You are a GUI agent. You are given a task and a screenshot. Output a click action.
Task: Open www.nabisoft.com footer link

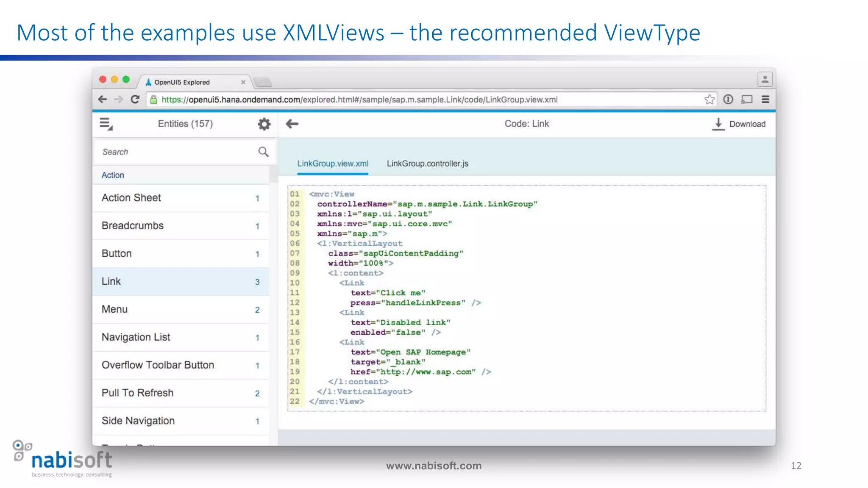pos(434,466)
